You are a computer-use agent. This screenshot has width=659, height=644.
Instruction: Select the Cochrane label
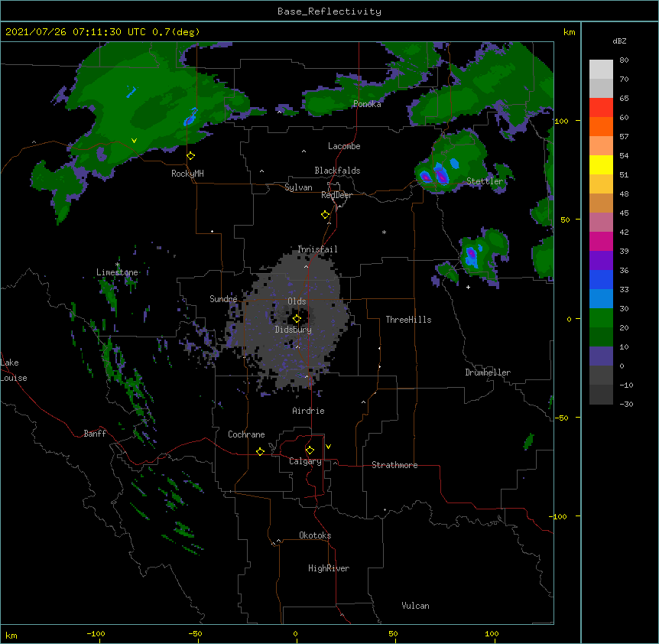click(246, 434)
